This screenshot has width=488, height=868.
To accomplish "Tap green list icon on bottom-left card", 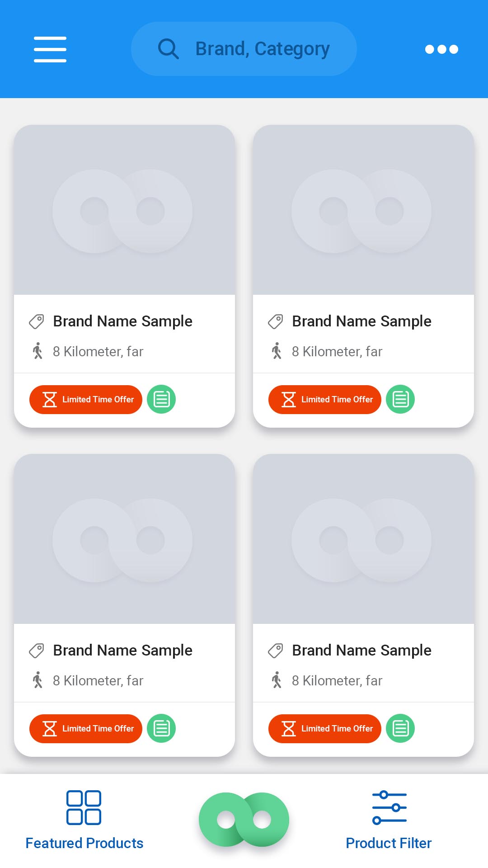I will 161,729.
